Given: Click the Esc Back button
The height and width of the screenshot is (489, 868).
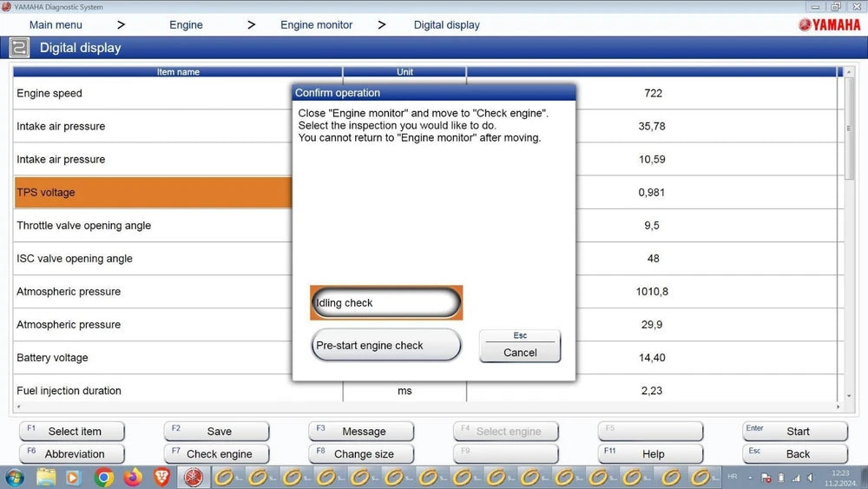Looking at the screenshot, I should tap(795, 453).
